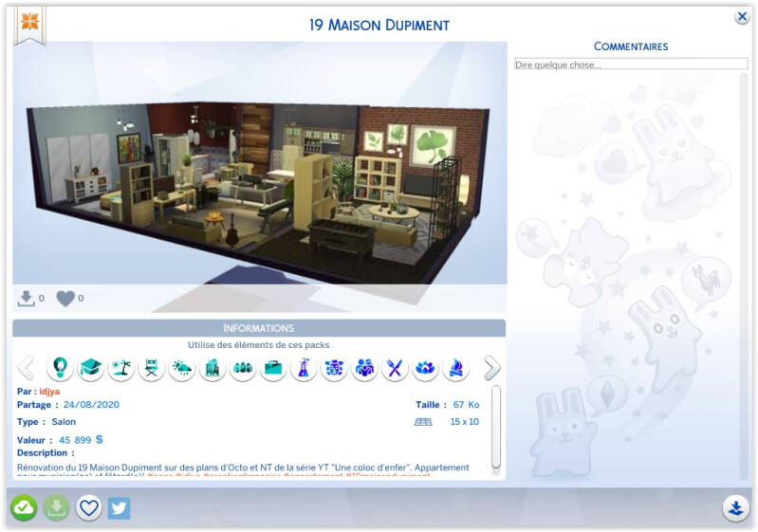Click the palm tree Island Living icon

coord(120,368)
